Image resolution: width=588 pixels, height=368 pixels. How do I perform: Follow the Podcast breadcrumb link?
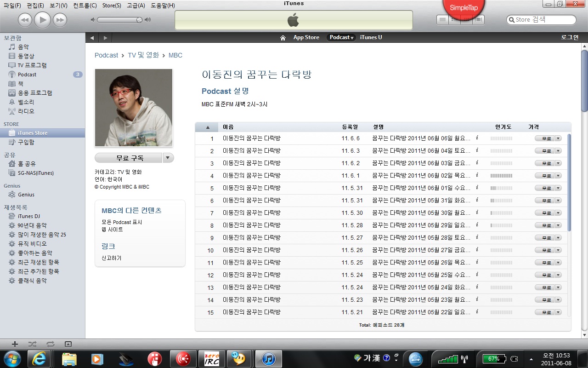(106, 55)
